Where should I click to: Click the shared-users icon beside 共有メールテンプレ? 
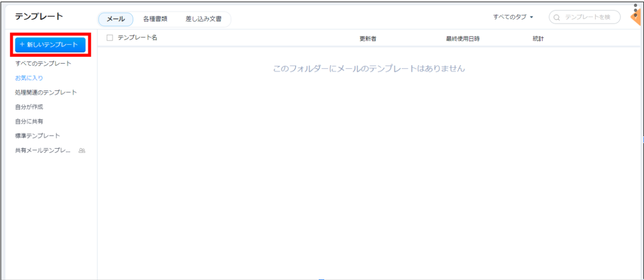(82, 151)
